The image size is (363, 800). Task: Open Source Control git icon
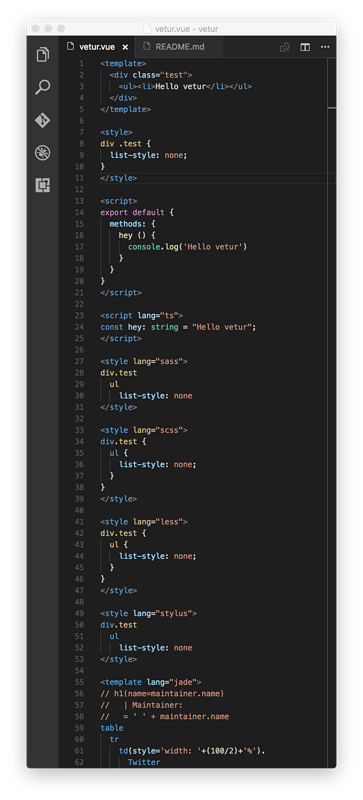pos(43,120)
